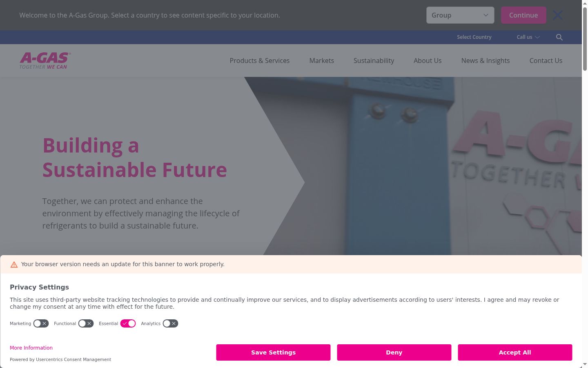Click the page vertical scrollbar
The image size is (588, 368).
click(x=585, y=184)
